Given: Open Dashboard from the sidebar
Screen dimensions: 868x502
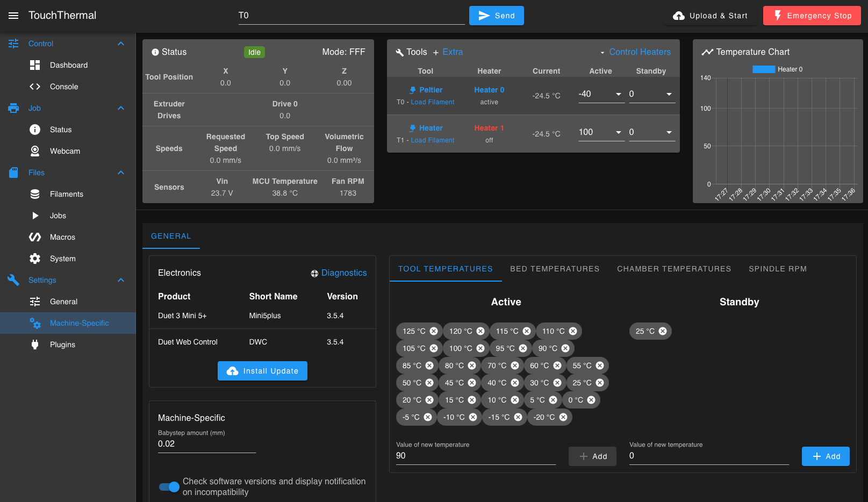Looking at the screenshot, I should (68, 65).
